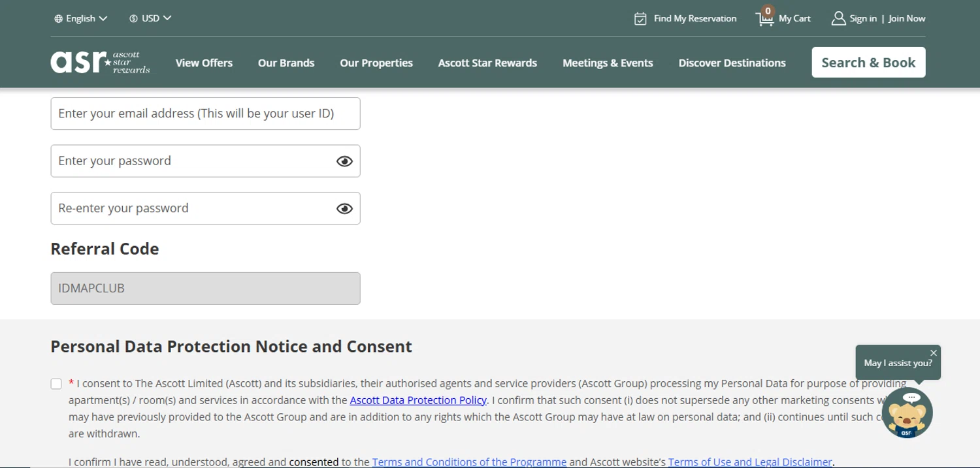This screenshot has height=468, width=980.
Task: Open the Our Properties menu
Action: point(376,63)
